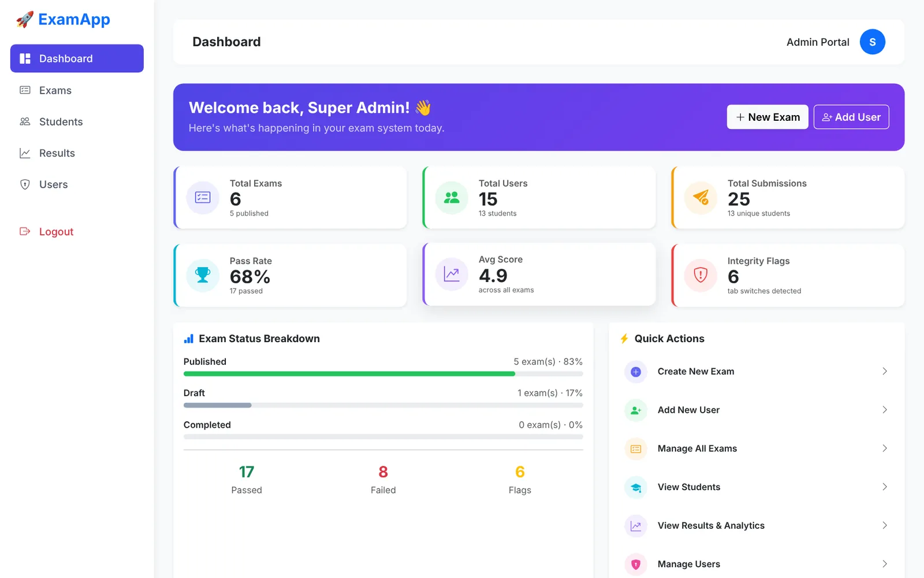This screenshot has height=578, width=924.
Task: Log out using the Logout link
Action: click(77, 232)
